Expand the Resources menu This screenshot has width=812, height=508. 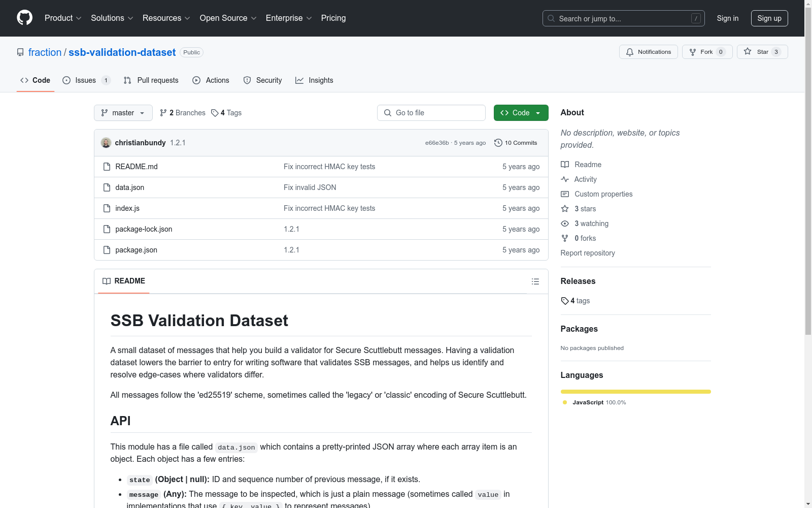click(166, 18)
